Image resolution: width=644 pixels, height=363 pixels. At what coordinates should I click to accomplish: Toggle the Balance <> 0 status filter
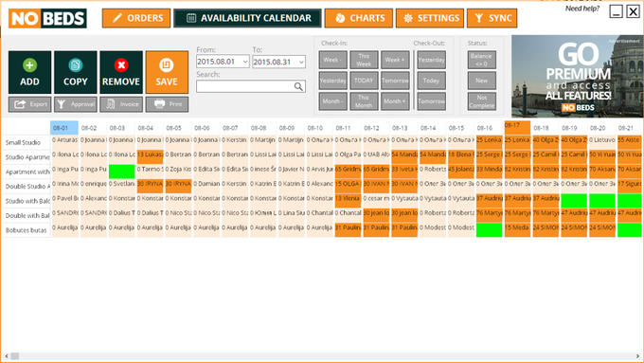(482, 60)
